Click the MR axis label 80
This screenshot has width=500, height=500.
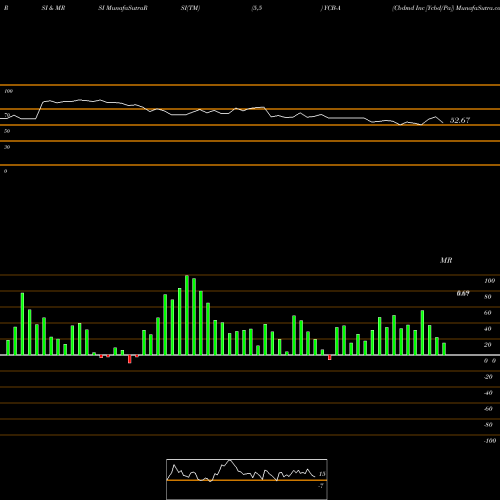click(x=488, y=297)
